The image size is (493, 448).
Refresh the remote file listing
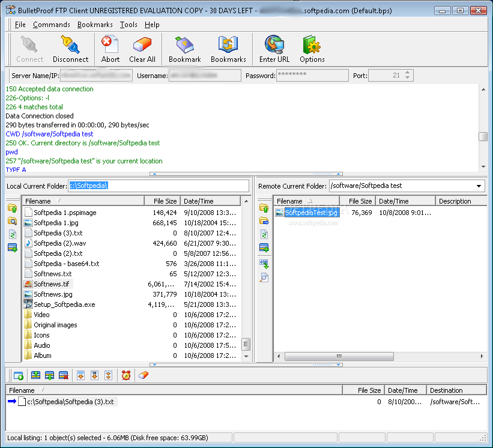pos(264,234)
